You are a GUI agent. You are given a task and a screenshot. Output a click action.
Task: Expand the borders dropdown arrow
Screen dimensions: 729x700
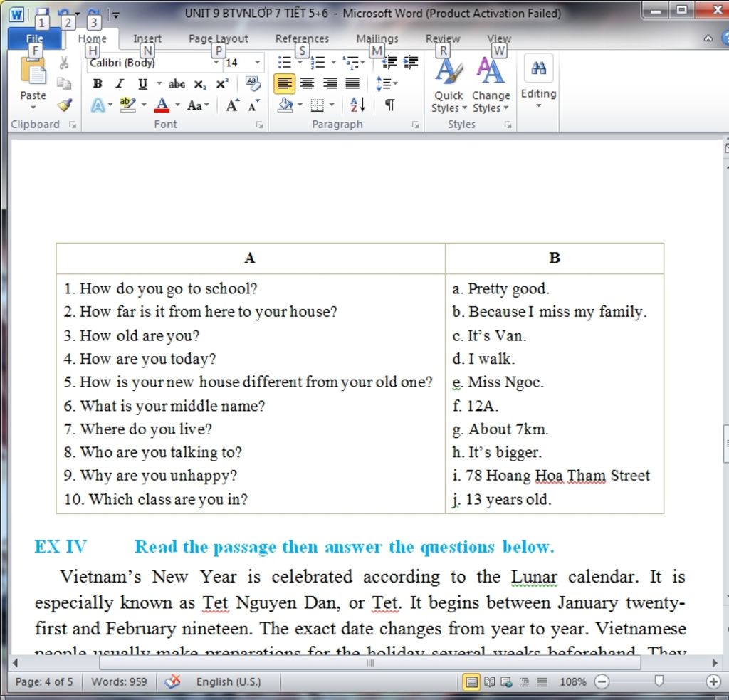[332, 105]
